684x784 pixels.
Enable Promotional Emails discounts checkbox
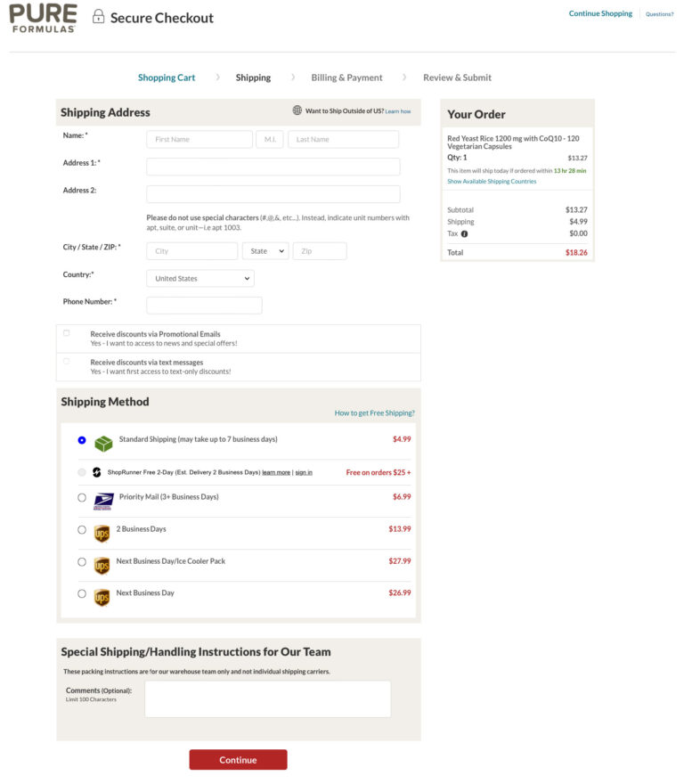(66, 333)
